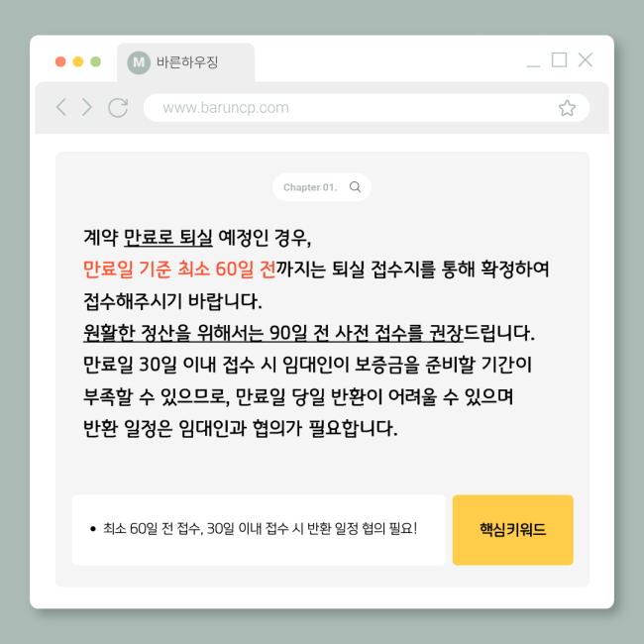Click the browser forward arrow
This screenshot has height=644, width=644.
(x=86, y=107)
